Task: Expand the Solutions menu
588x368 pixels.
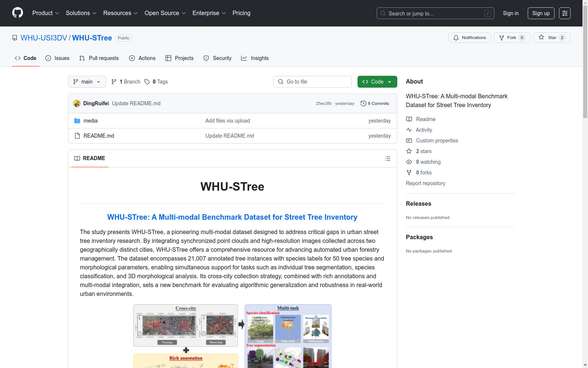Action: [x=81, y=13]
